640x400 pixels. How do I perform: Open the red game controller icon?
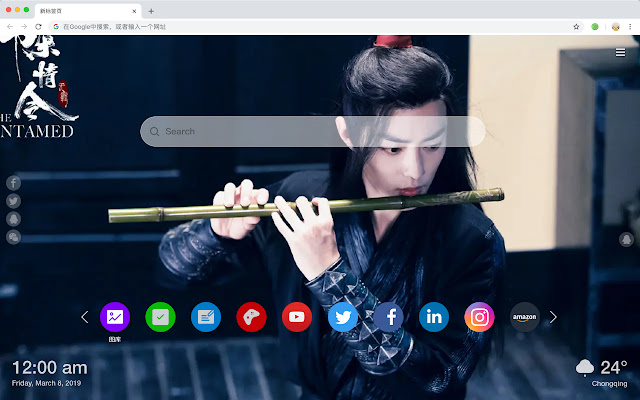point(251,317)
